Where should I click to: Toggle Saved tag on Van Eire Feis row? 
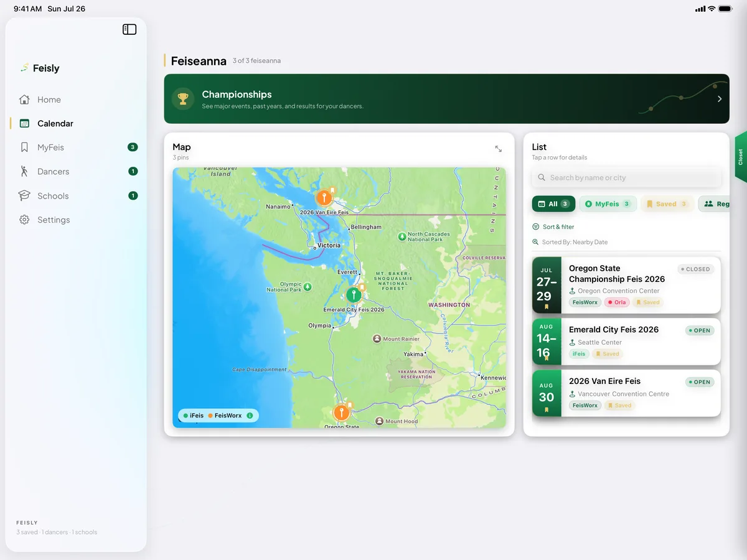pyautogui.click(x=619, y=406)
